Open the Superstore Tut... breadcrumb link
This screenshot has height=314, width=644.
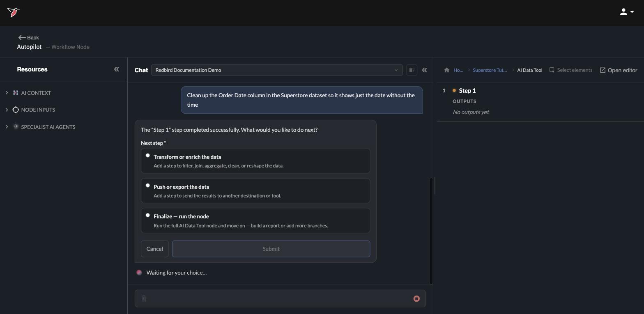coord(490,70)
